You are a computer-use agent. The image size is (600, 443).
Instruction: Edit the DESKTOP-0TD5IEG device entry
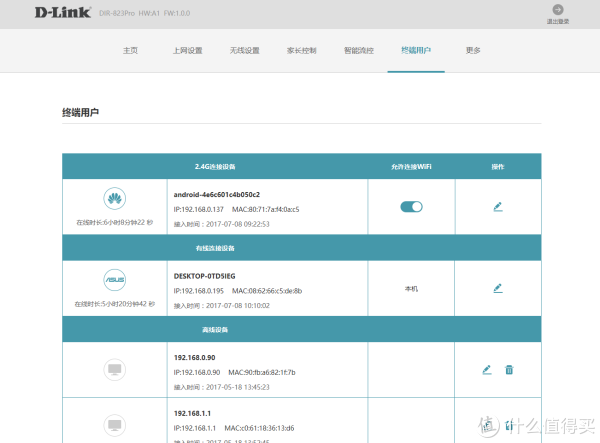pos(498,288)
